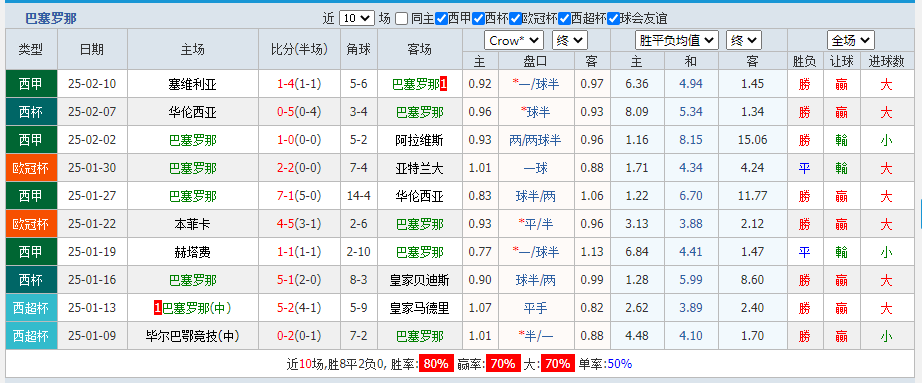Click 华伦西亚 away team on 25-01-27

pyautogui.click(x=419, y=196)
